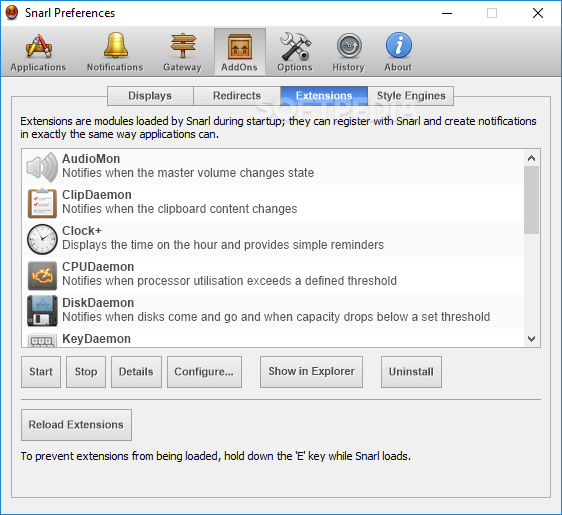Screen dimensions: 562x515
Task: Select the CPUDaemon extension title
Action: [98, 267]
